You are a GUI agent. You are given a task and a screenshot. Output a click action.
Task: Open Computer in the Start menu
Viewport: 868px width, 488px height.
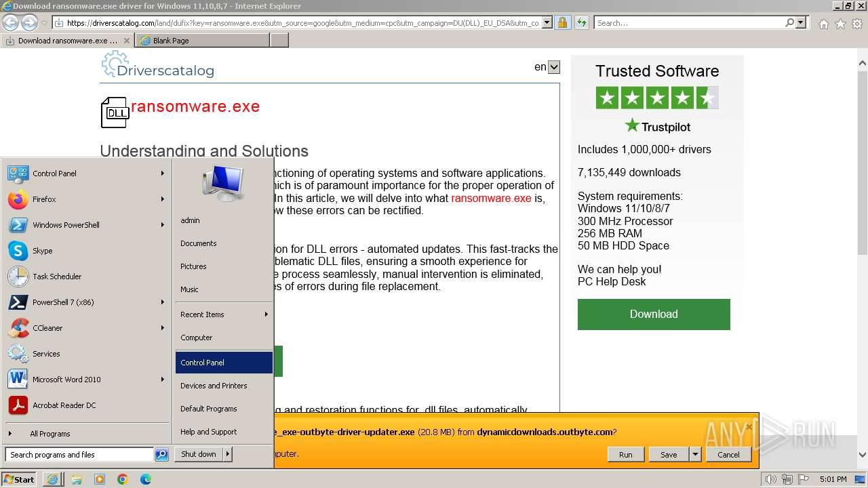pos(224,338)
